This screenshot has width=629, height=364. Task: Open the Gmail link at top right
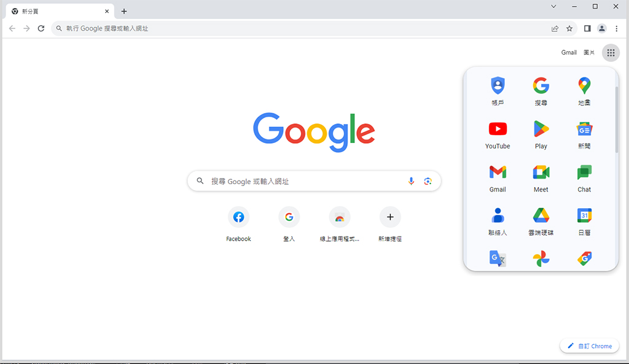coord(569,53)
